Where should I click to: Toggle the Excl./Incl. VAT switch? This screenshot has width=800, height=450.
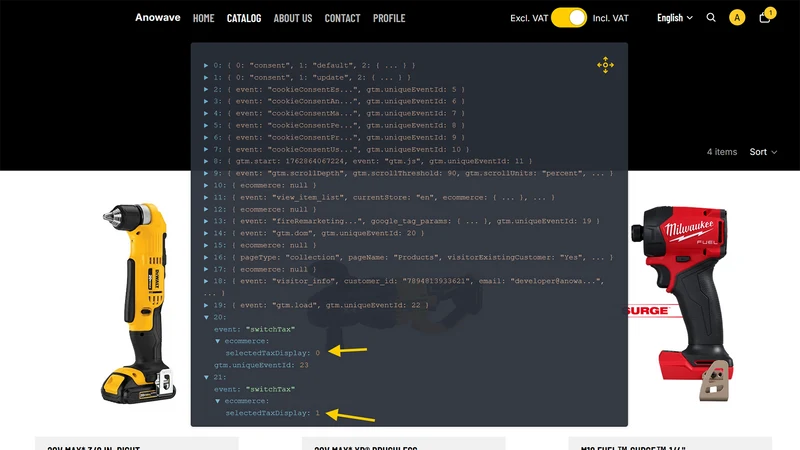[x=569, y=18]
